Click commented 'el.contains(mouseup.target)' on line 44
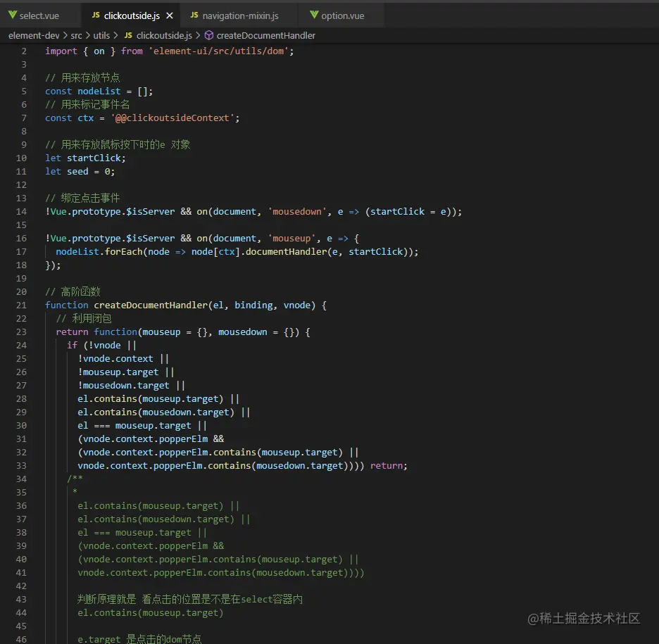Screen dimensions: 659x644 coord(151,613)
